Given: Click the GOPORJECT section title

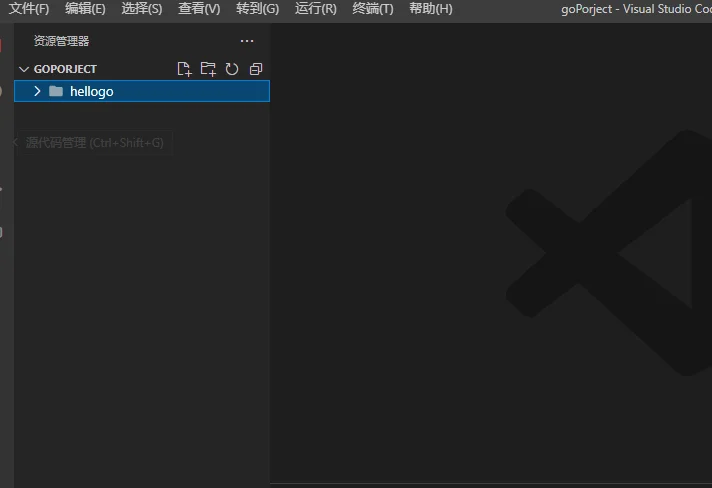Looking at the screenshot, I should tap(65, 69).
